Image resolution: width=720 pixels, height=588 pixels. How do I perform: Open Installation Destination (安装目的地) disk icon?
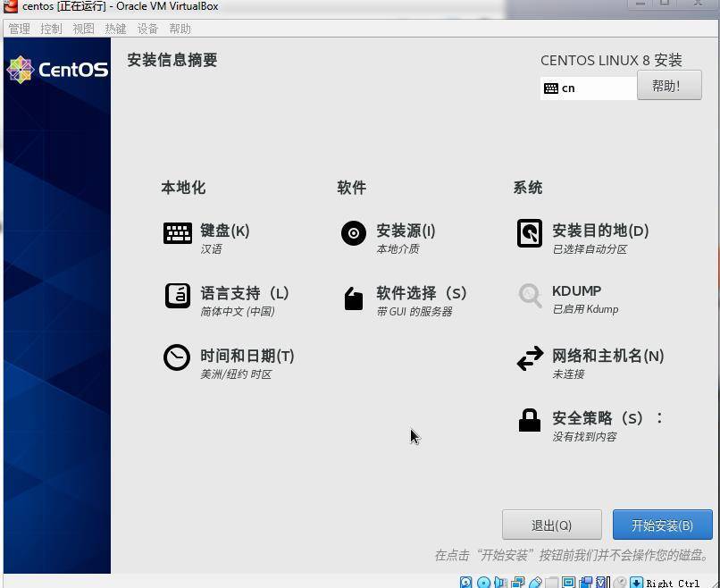pos(530,233)
